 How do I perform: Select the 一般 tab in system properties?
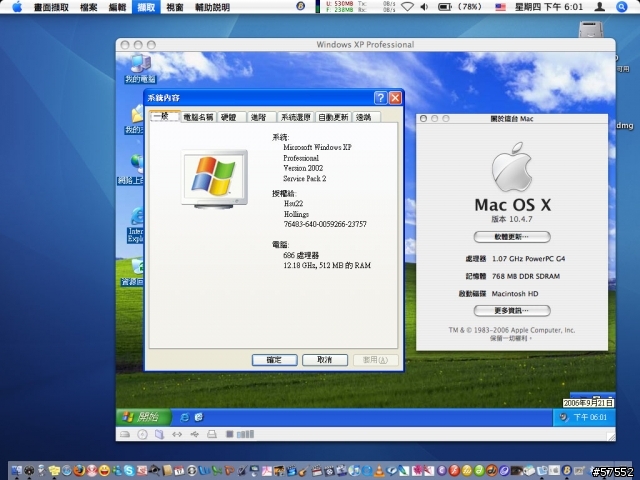[x=164, y=116]
